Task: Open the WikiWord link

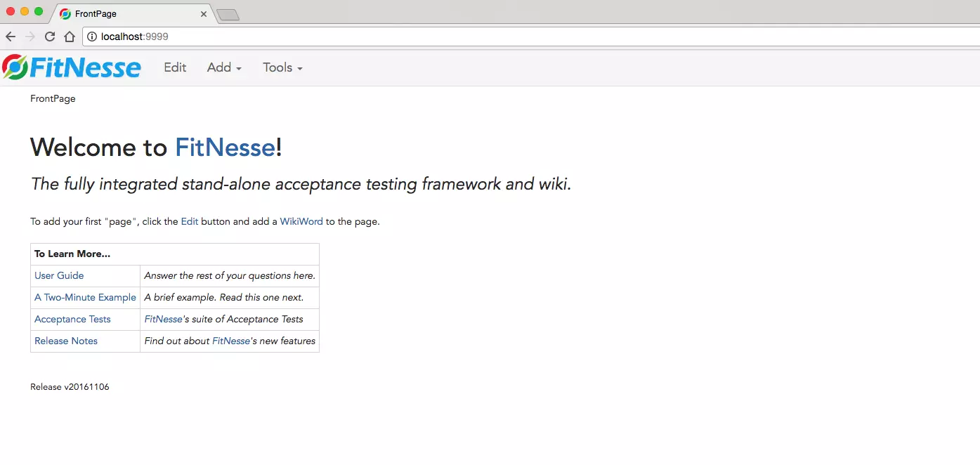Action: (301, 222)
